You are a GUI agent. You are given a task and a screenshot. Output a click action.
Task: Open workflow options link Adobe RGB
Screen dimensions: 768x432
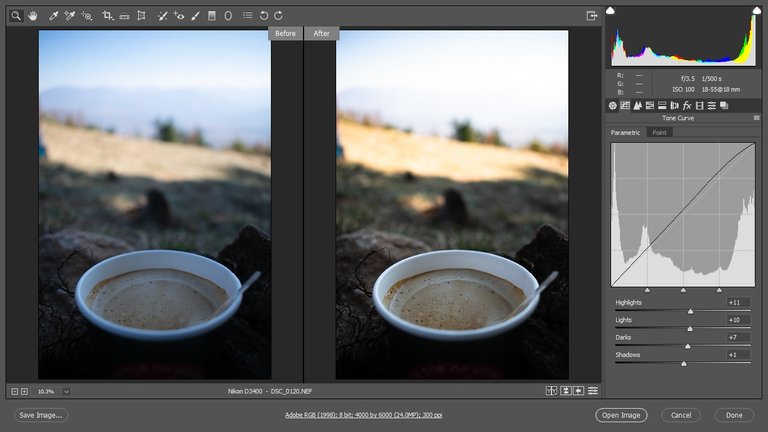363,415
